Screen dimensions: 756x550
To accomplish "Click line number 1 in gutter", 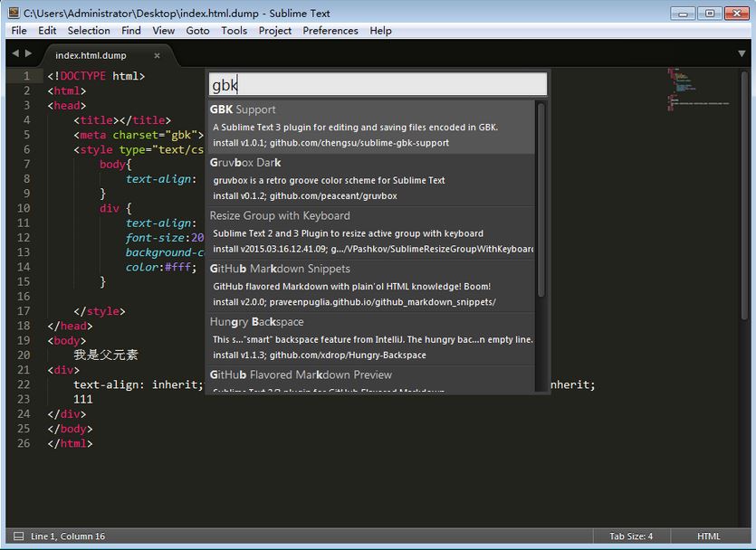I will [26, 76].
